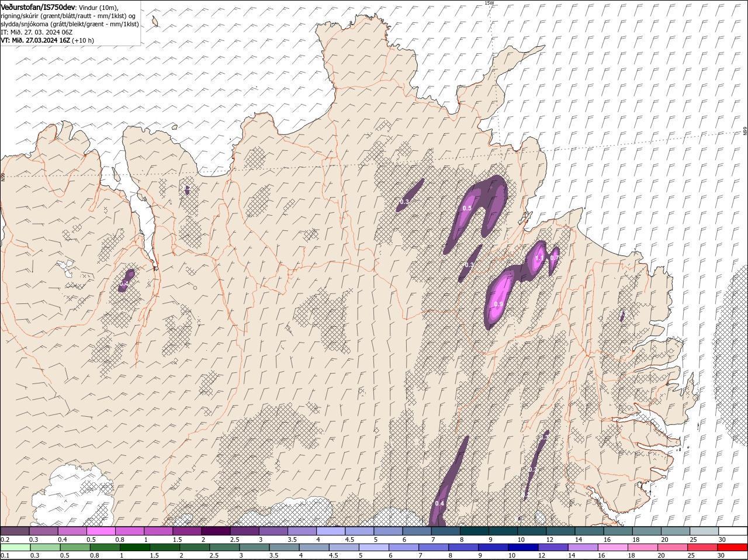Click the upper legend swatch between 3.5 and 4
This screenshot has width=748, height=560.
[302, 531]
